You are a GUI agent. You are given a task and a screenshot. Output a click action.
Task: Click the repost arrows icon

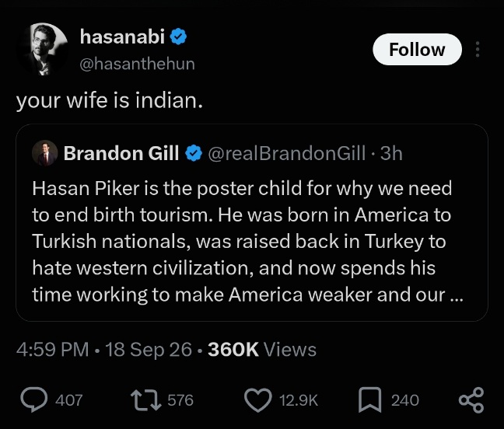(x=146, y=400)
